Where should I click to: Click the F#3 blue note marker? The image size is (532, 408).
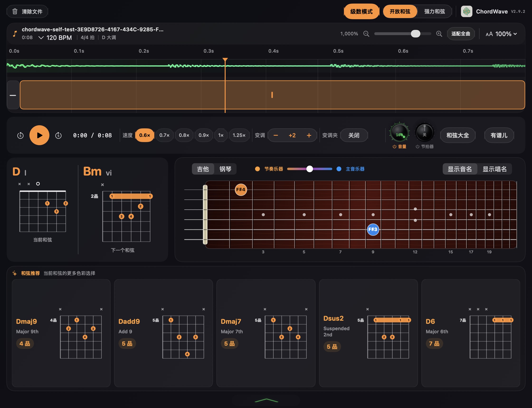point(373,230)
